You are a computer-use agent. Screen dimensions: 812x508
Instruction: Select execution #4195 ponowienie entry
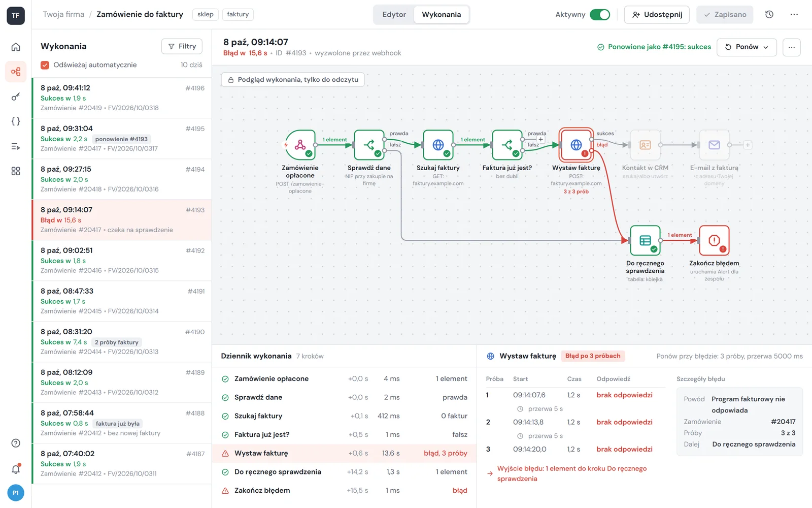click(122, 138)
